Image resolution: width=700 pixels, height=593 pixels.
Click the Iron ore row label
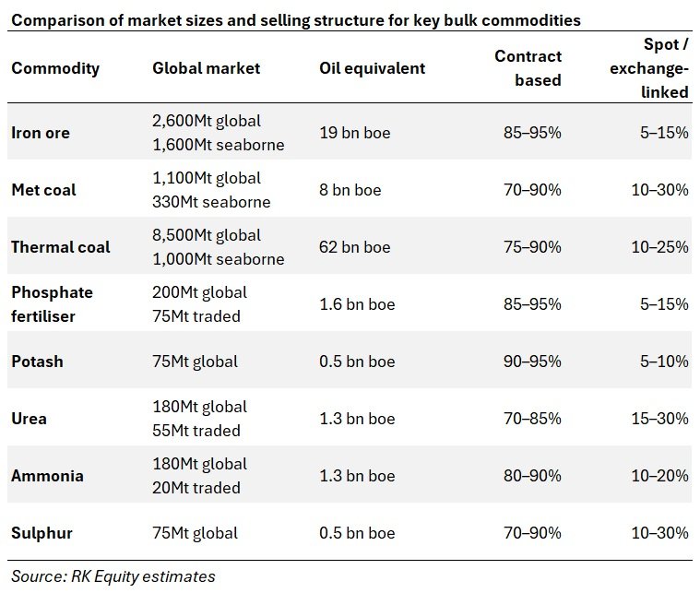41,133
